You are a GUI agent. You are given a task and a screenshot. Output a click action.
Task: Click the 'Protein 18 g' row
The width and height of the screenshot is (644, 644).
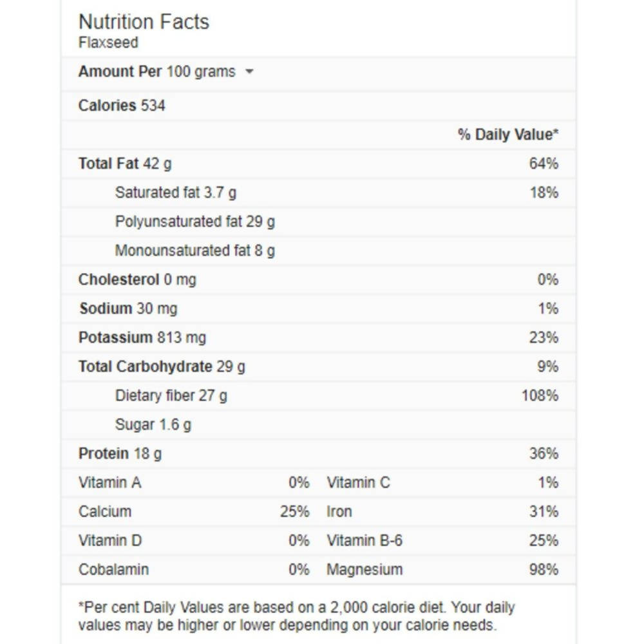[120, 453]
